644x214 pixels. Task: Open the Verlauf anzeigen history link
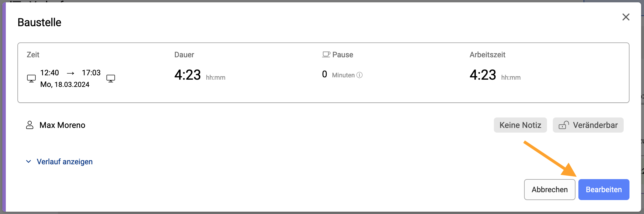pos(64,162)
